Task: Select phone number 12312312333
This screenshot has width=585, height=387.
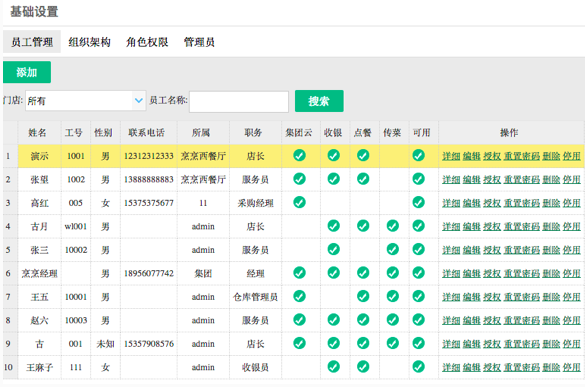Action: point(148,156)
